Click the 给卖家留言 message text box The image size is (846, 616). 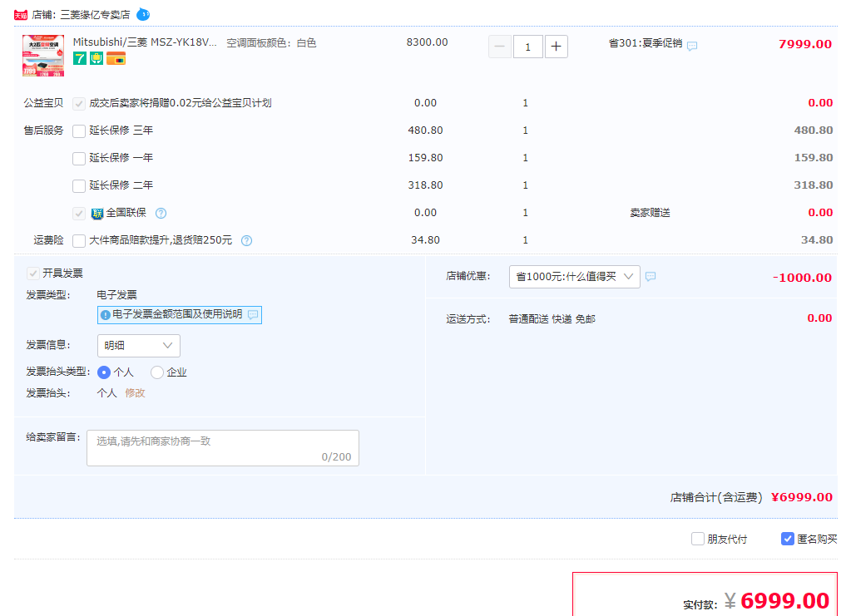(x=223, y=448)
